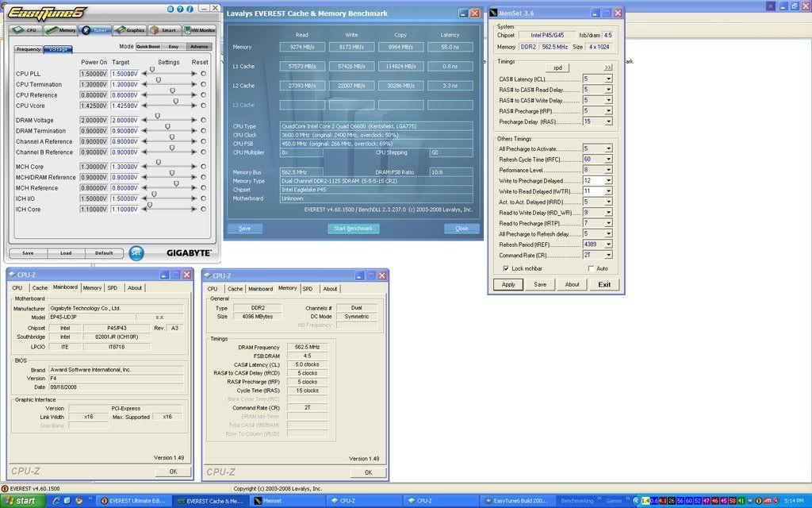
Task: Switch to the Frequency sub-tab in EasyTune6
Action: (x=29, y=49)
